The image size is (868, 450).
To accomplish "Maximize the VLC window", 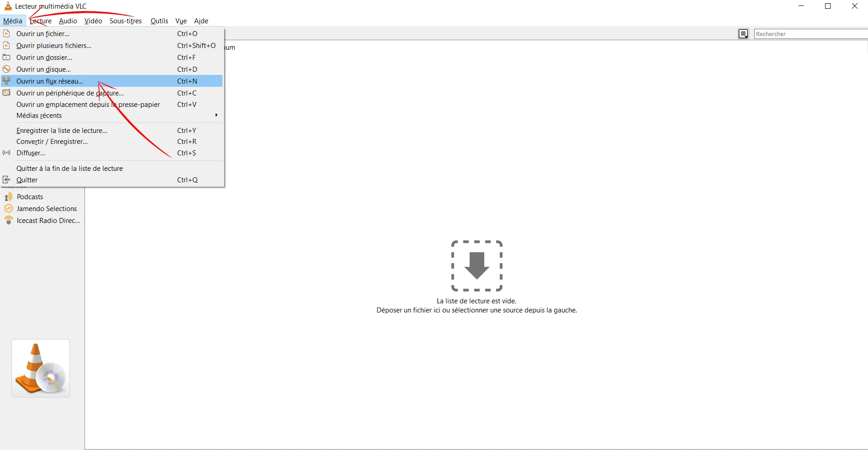I will point(828,6).
